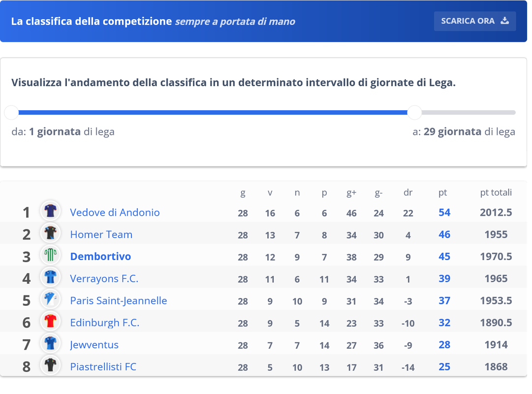Click Piastrellisti FC black jersey icon
The height and width of the screenshot is (394, 532).
pyautogui.click(x=51, y=365)
